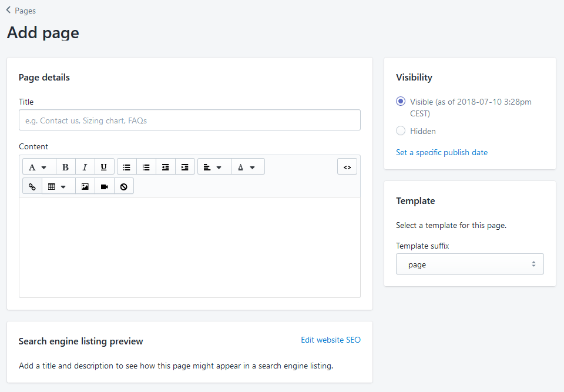Toggle bold formatting in content editor
Screen dimensions: 564x392
point(65,167)
